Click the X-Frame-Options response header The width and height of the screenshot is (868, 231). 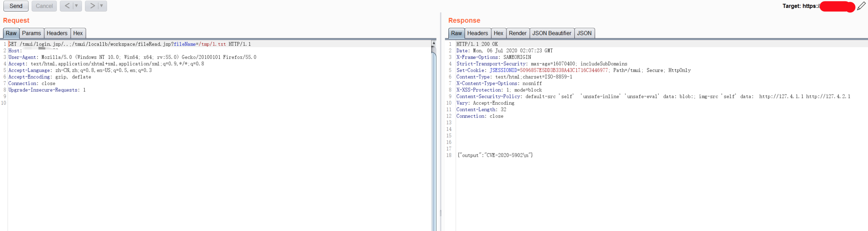pyautogui.click(x=493, y=57)
